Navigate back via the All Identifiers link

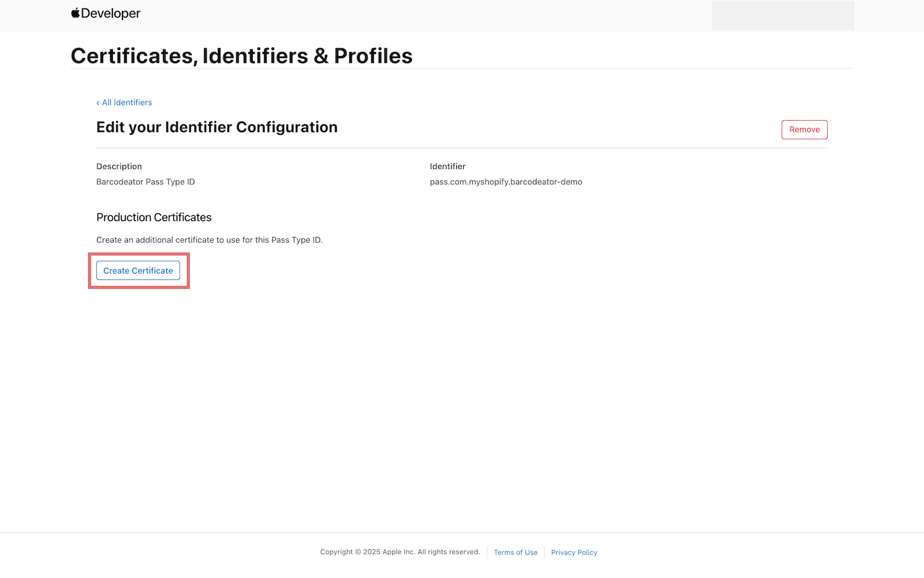pyautogui.click(x=126, y=102)
